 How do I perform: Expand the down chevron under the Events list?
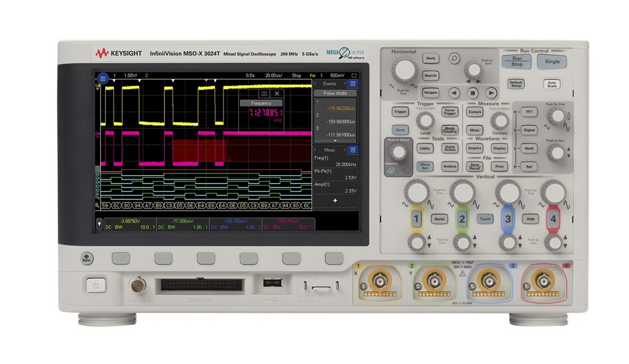335,141
